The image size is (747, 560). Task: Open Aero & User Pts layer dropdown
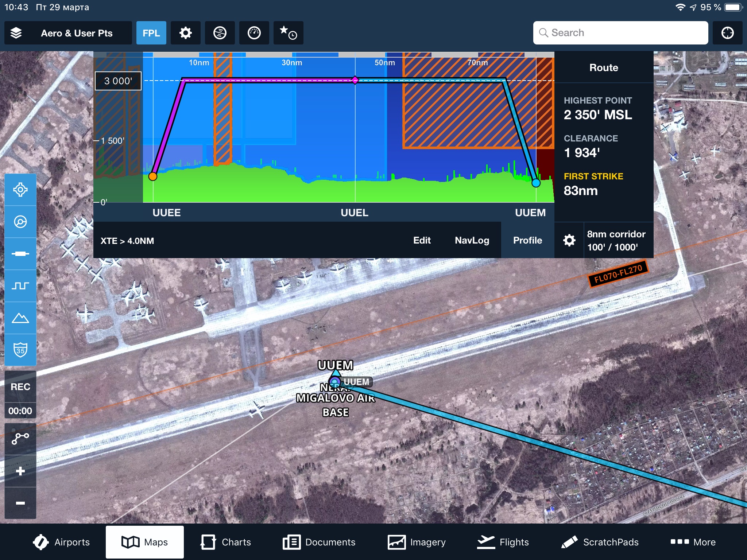77,33
